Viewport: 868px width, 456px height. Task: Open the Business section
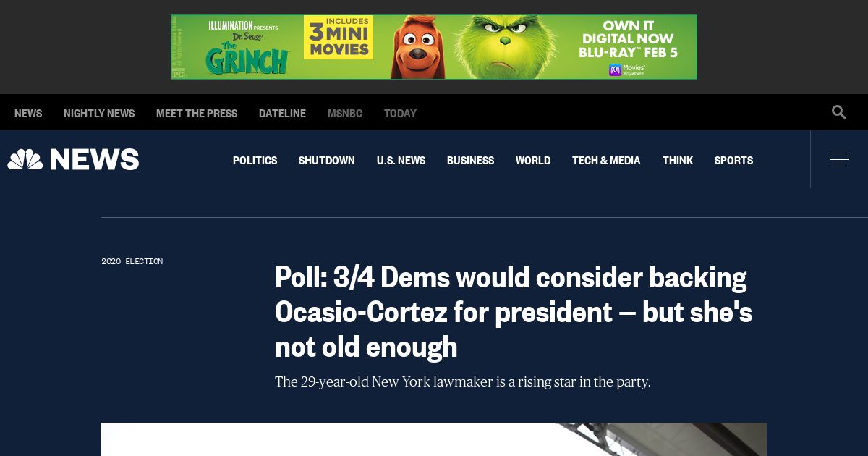(x=470, y=161)
